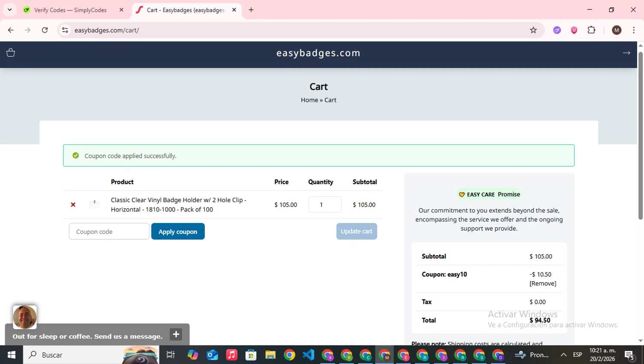Image resolution: width=644 pixels, height=364 pixels.
Task: Focus the Coupon code input field
Action: point(109,231)
